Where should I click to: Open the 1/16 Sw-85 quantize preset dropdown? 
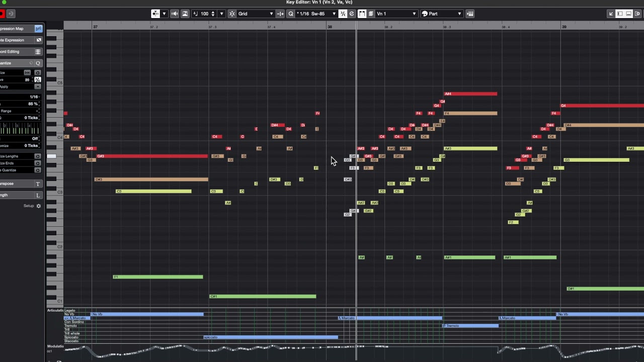[x=316, y=14]
